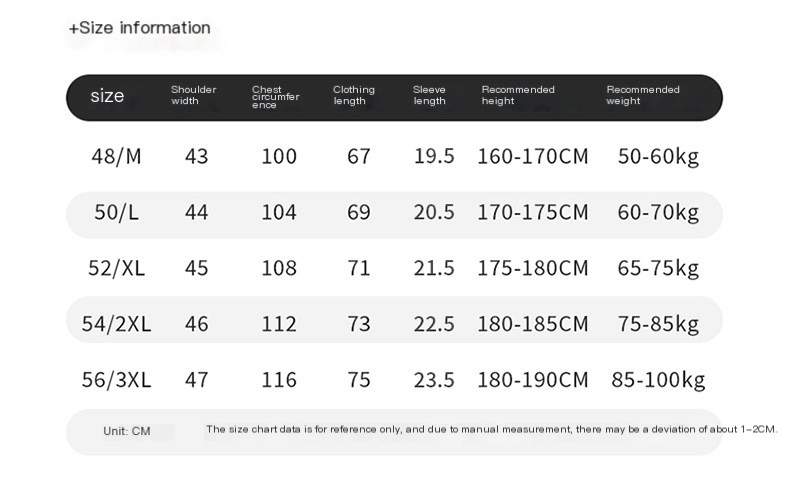This screenshot has height=488, width=790.
Task: Click the Chest circumference column header
Action: pyautogui.click(x=276, y=97)
